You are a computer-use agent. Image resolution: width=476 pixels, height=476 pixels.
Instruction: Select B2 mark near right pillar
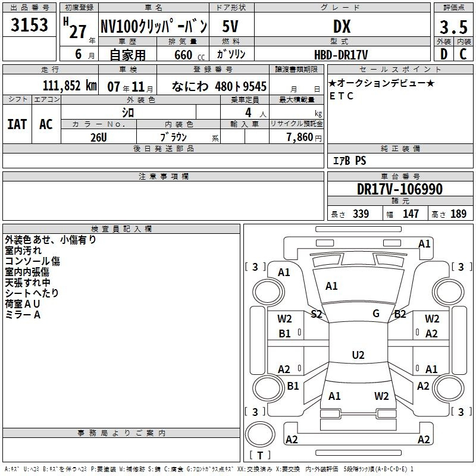pos(400,314)
